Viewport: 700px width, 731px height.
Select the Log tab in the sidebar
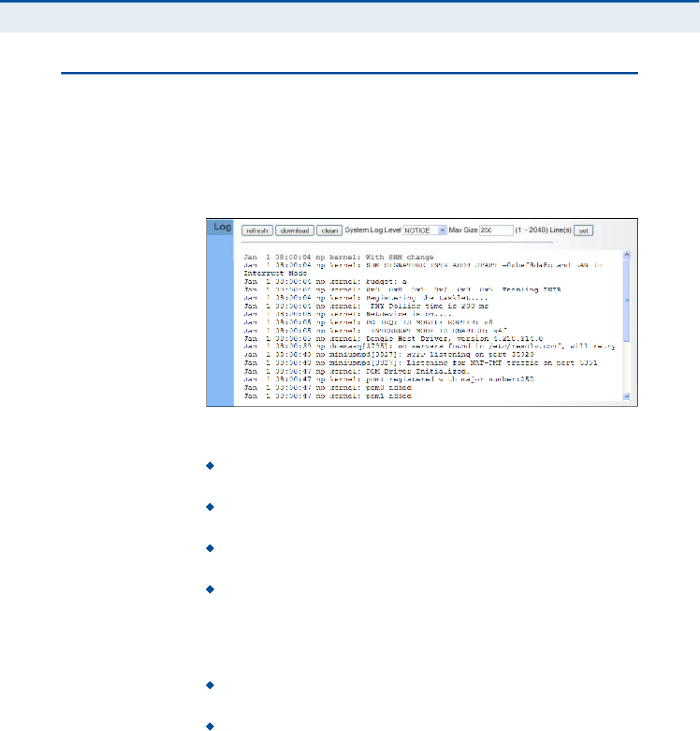point(220,227)
